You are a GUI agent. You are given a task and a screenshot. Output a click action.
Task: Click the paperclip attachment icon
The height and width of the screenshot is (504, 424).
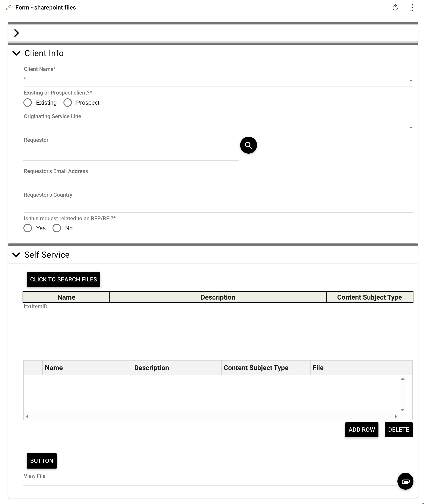click(405, 481)
